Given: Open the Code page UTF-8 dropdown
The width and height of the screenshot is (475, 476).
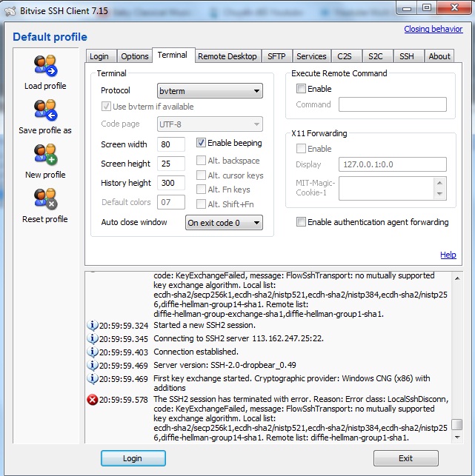Looking at the screenshot, I should coord(210,124).
